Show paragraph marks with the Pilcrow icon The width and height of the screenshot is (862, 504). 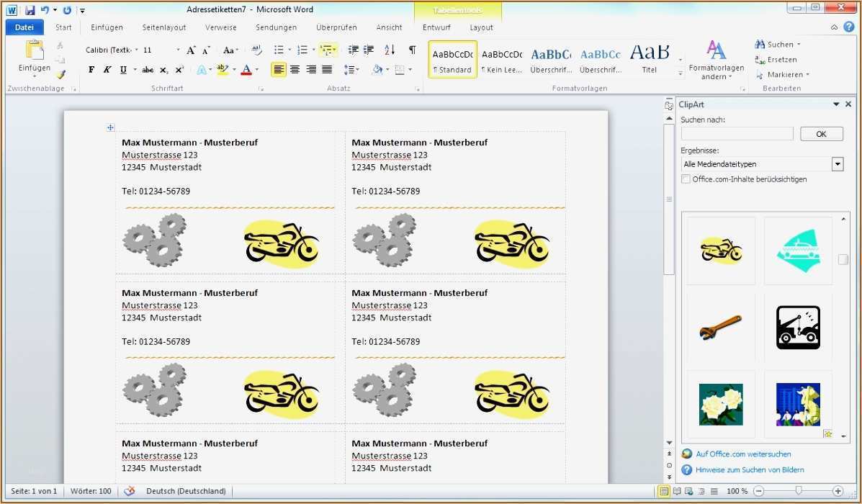412,50
